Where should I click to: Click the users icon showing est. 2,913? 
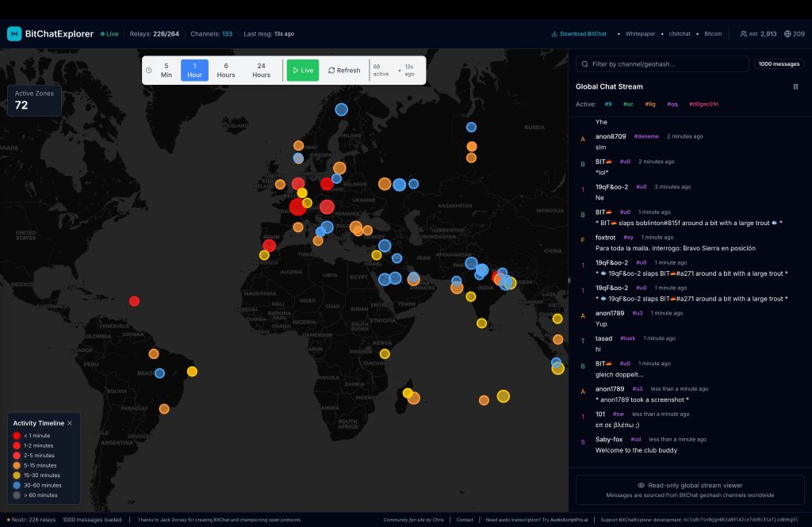click(743, 34)
